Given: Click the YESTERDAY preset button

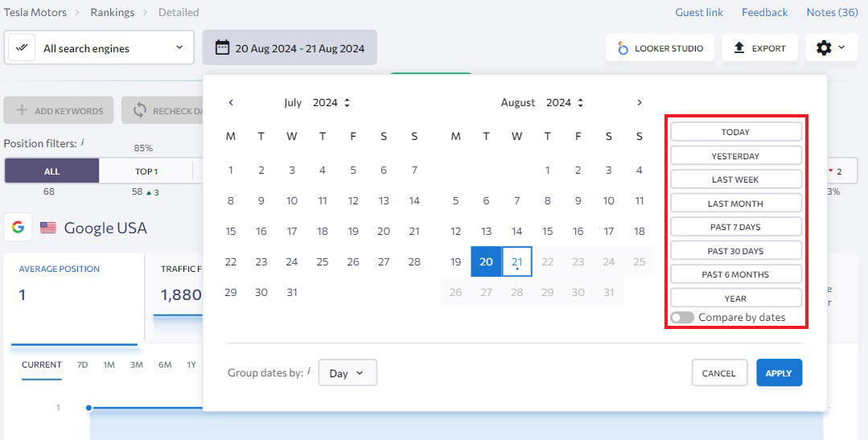Looking at the screenshot, I should [736, 155].
